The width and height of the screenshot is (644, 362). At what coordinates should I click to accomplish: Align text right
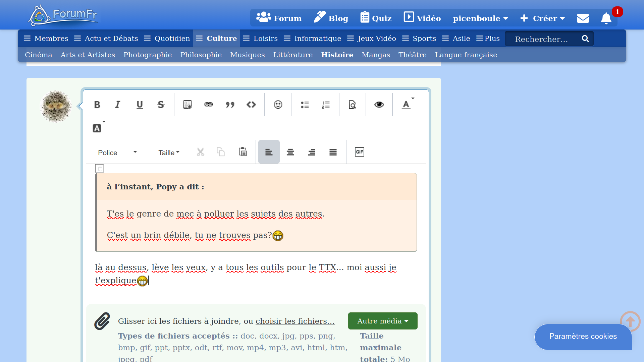(312, 152)
